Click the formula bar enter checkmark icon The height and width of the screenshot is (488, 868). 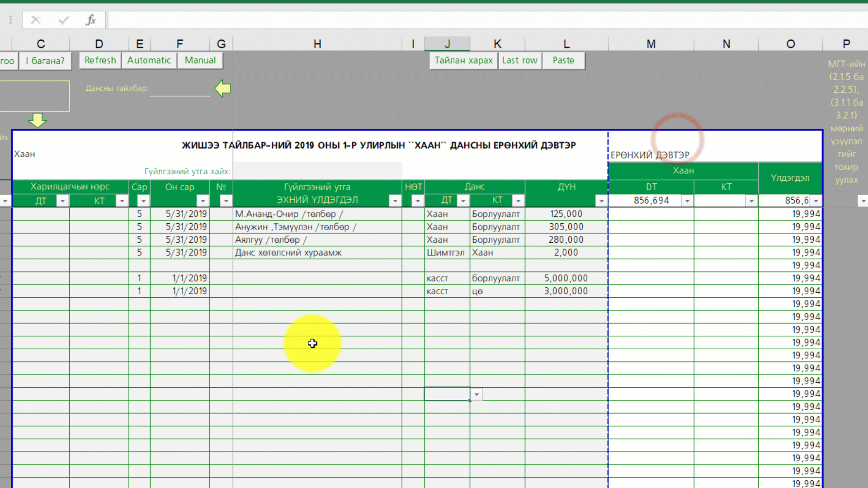[64, 20]
